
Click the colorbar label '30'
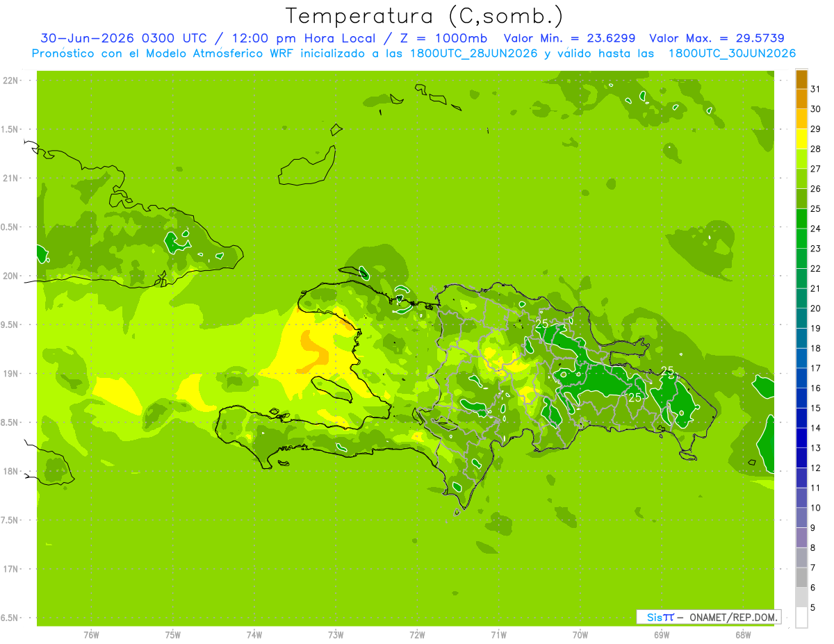[816, 109]
